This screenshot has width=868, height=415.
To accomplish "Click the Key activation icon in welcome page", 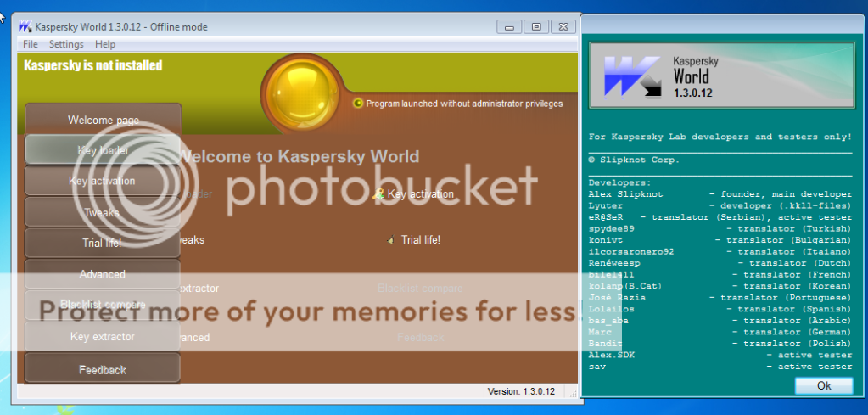I will click(x=378, y=194).
